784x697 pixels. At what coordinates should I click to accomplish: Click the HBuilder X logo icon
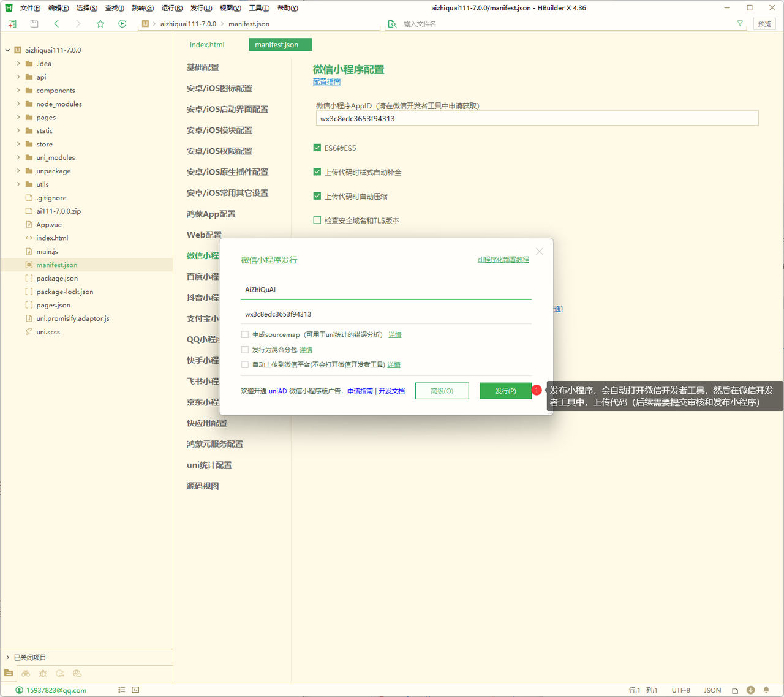[9, 8]
